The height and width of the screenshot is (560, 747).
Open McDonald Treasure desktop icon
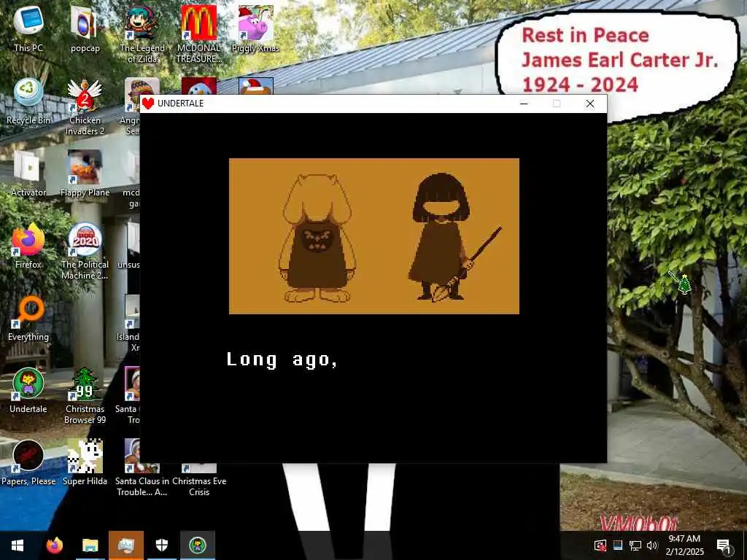[x=198, y=34]
